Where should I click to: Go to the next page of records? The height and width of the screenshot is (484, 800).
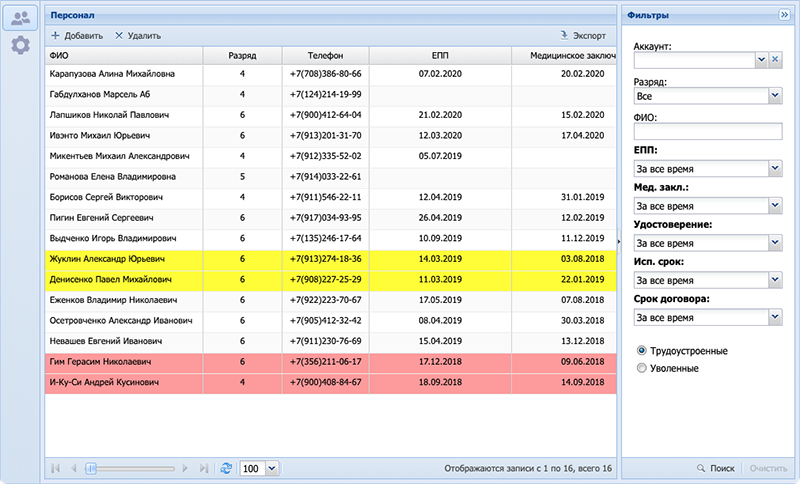point(186,468)
